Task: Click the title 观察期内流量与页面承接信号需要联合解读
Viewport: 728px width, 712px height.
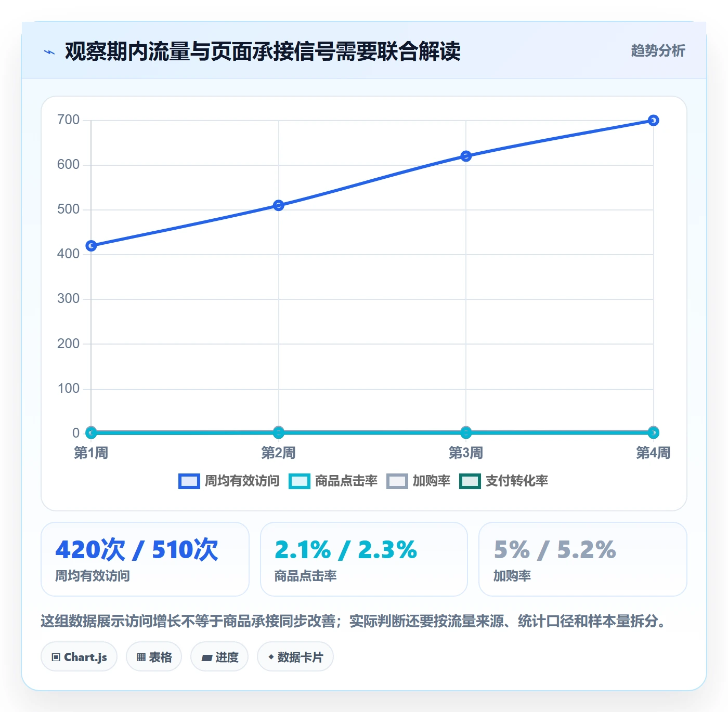Action: tap(263, 51)
